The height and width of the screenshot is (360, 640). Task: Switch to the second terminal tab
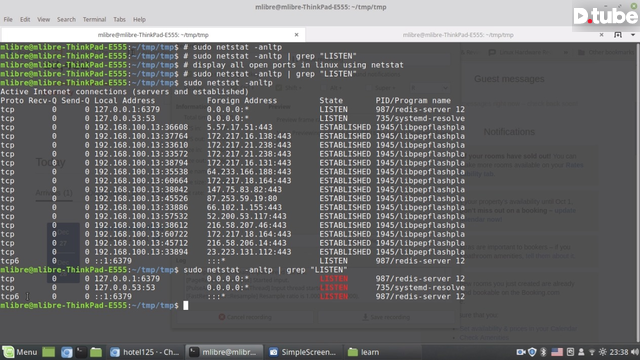pos(458,35)
